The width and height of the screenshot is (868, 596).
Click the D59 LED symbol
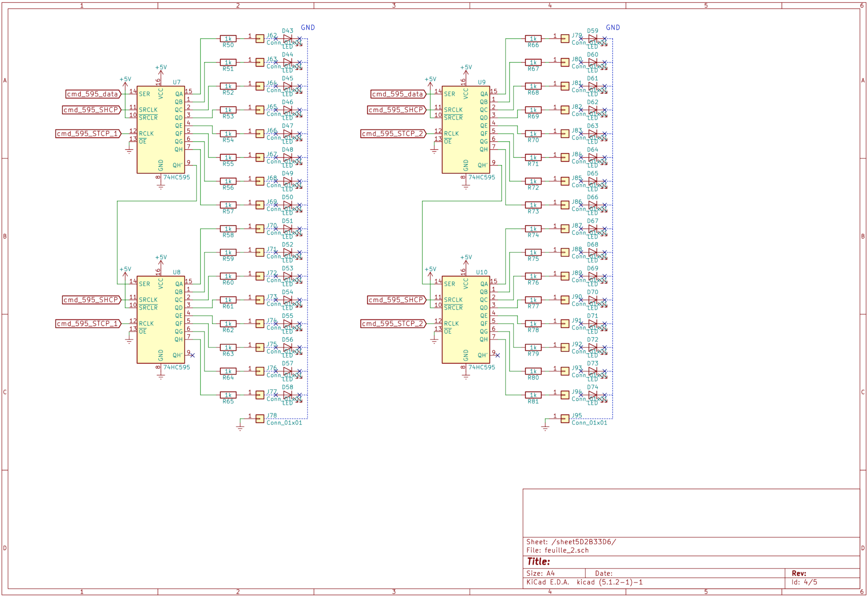click(592, 38)
